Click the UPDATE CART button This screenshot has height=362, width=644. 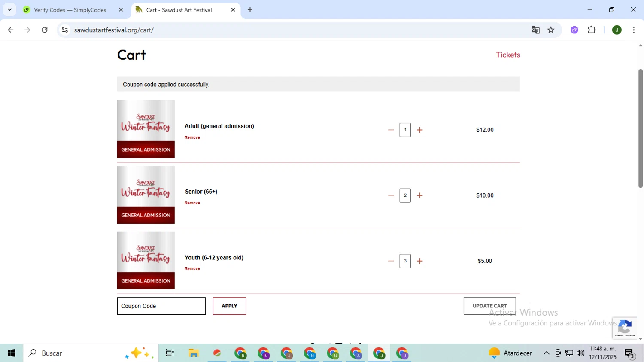(489, 306)
